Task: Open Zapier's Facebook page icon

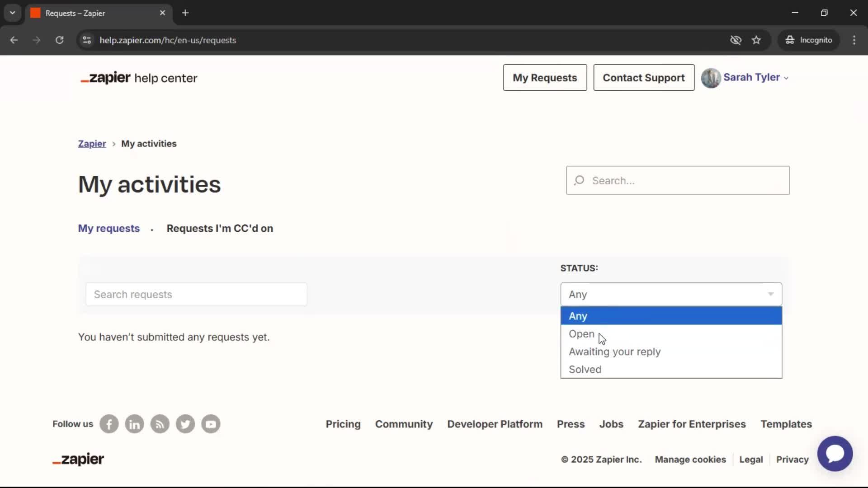Action: pyautogui.click(x=109, y=424)
